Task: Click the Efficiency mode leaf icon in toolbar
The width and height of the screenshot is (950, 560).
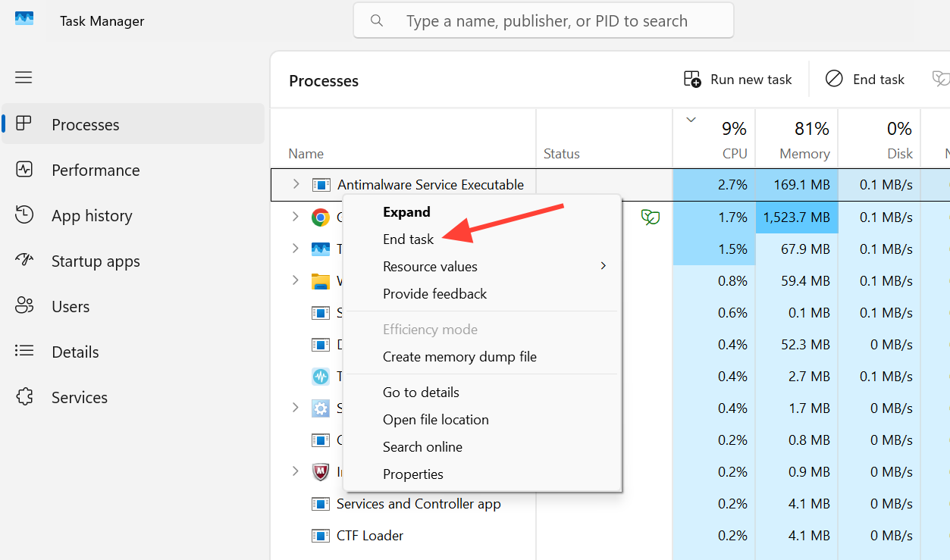Action: click(941, 79)
